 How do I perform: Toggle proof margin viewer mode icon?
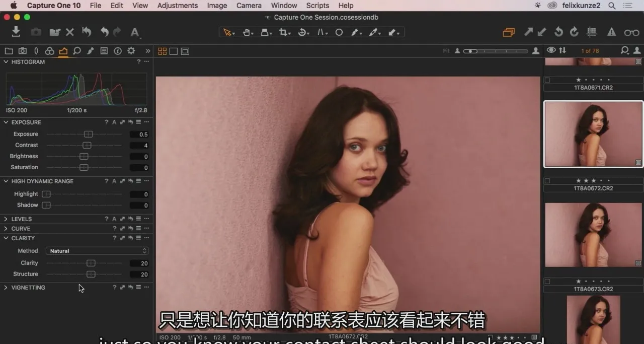click(x=185, y=51)
